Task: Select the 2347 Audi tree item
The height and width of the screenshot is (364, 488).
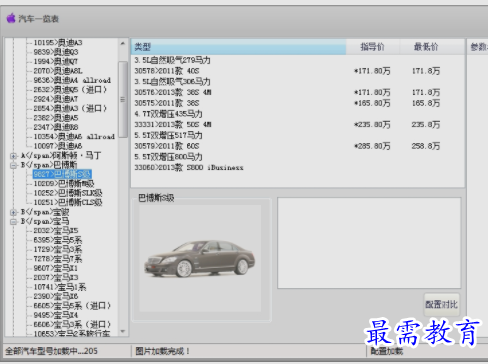Action: click(56, 127)
